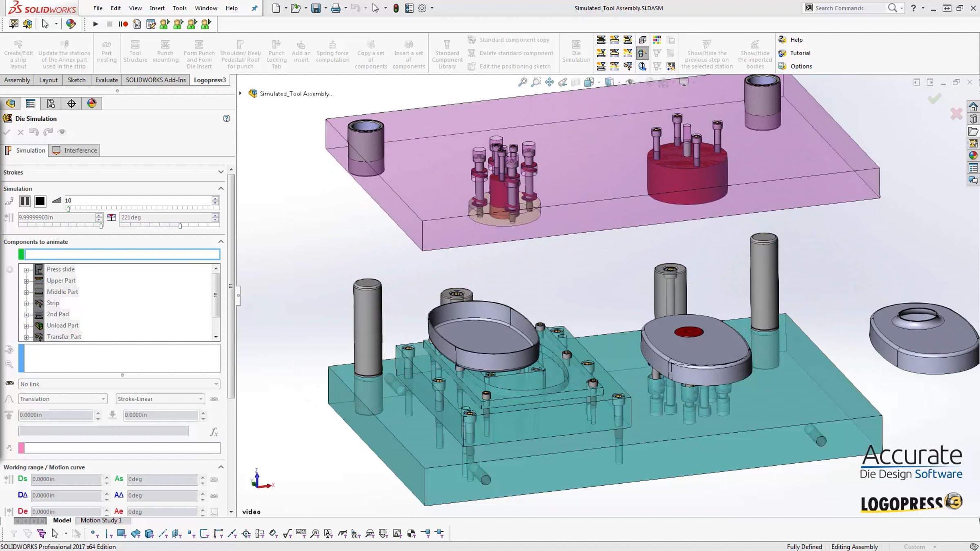Select the Middle Part tree item
Image resolution: width=980 pixels, height=551 pixels.
[x=62, y=292]
